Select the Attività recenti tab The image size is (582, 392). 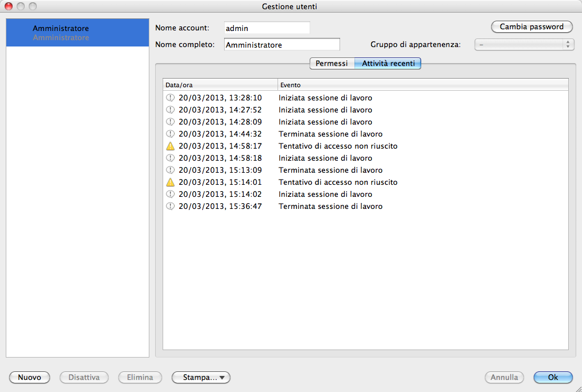coord(388,64)
